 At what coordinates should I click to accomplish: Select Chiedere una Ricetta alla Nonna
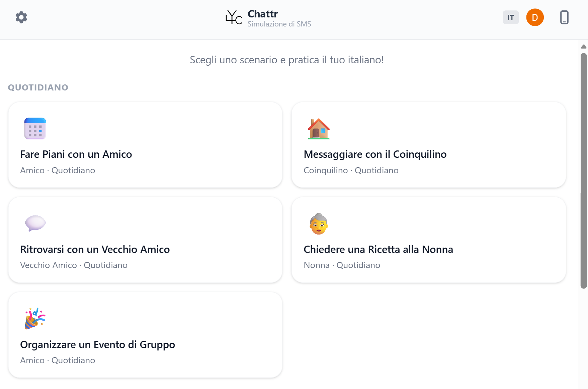(x=429, y=240)
